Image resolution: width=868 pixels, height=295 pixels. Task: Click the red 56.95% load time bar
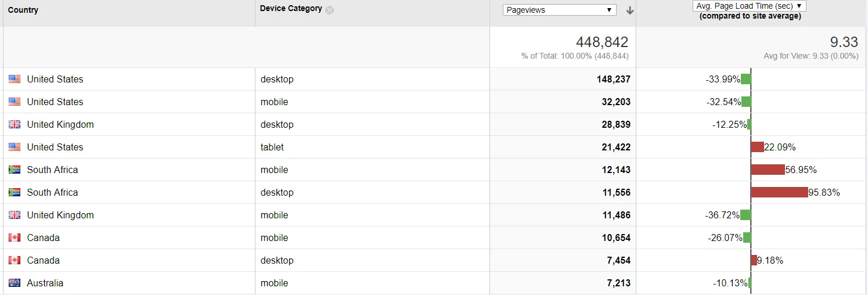[768, 170]
